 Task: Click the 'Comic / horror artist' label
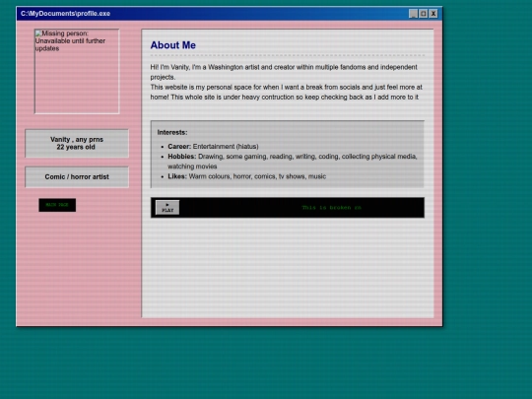(77, 176)
